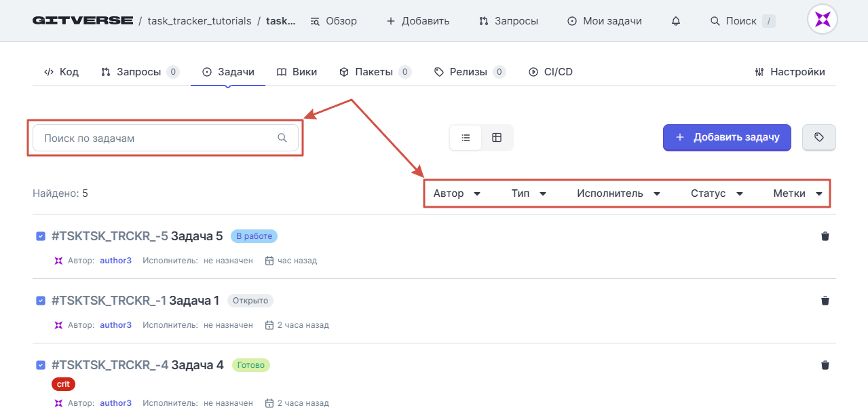Screen dimensions: 868x414
Task: Open the CI/CD tab
Action: pyautogui.click(x=550, y=72)
